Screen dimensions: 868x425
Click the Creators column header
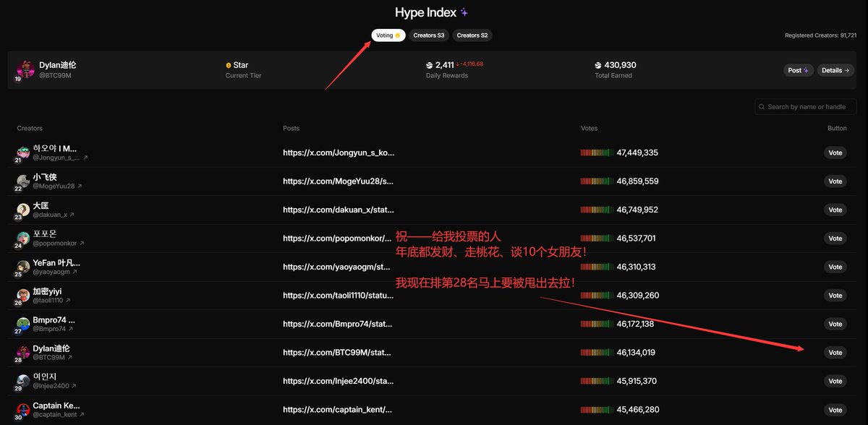[x=30, y=128]
